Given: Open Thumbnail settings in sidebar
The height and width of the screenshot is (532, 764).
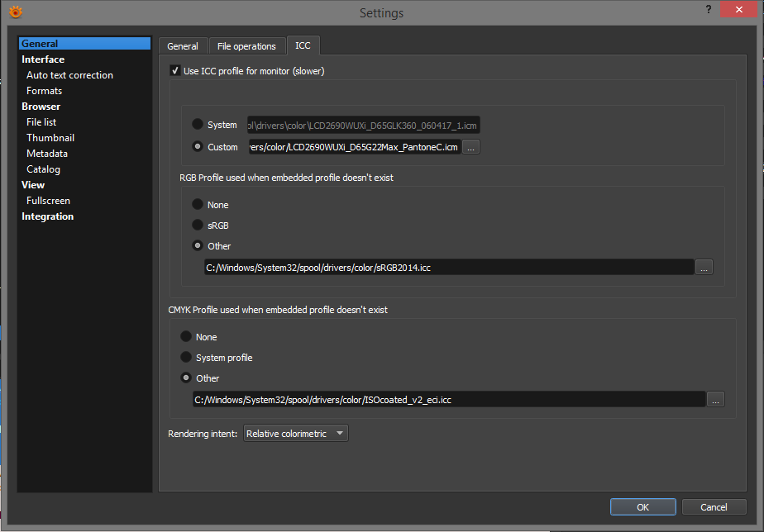Looking at the screenshot, I should coord(50,138).
